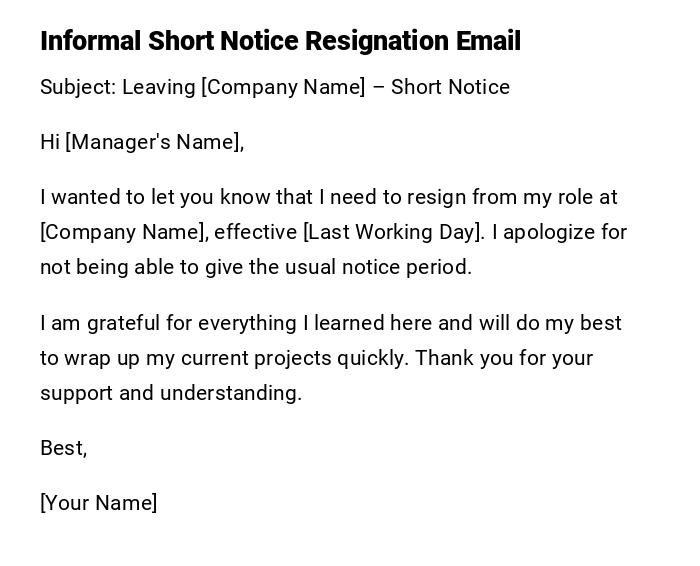
Task: Click the [Company Name] placeholder in the body paragraph
Action: tap(124, 232)
